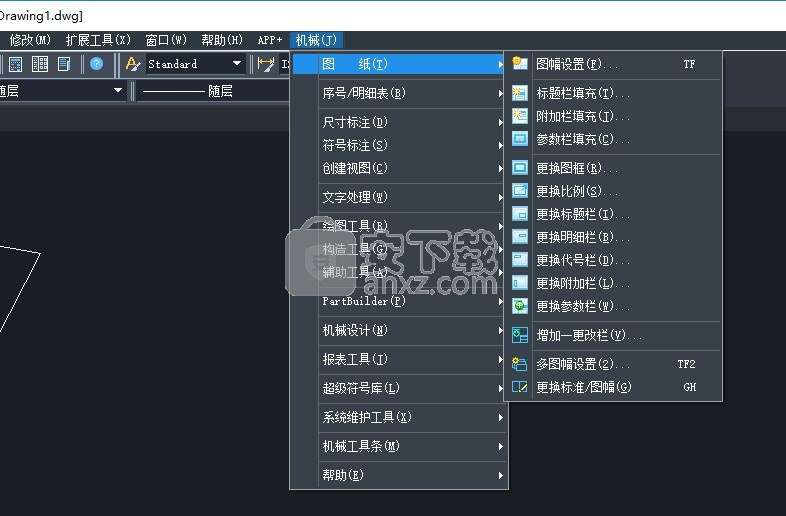
Task: Click the grid table toolbar icon
Action: [40, 64]
